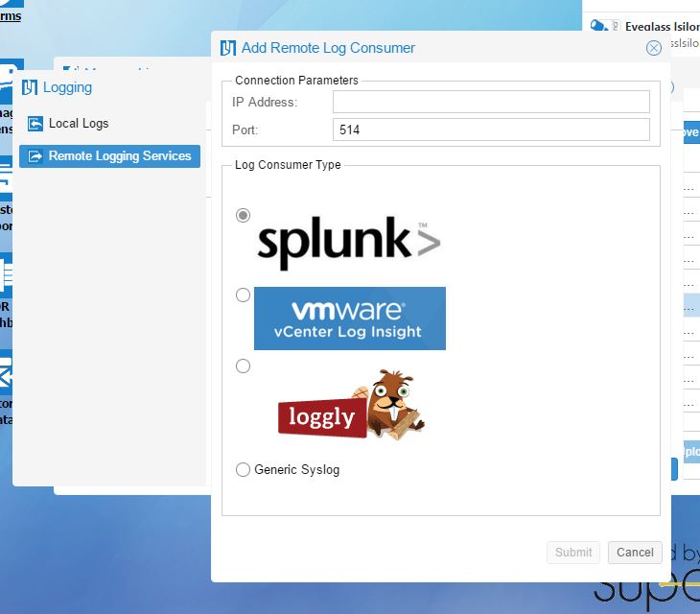
Task: Open Remote Logging Services in Logging window
Action: 110,155
